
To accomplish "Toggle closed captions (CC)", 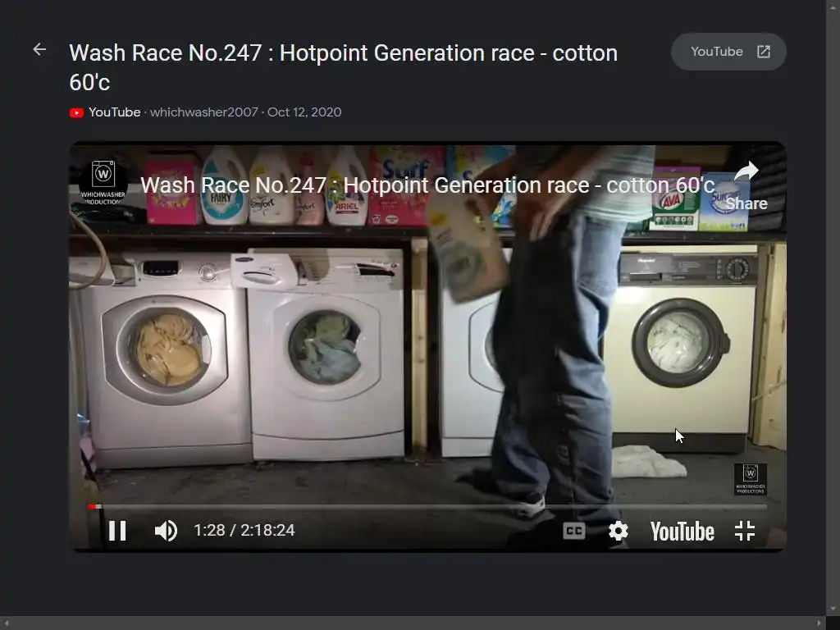I will [573, 531].
